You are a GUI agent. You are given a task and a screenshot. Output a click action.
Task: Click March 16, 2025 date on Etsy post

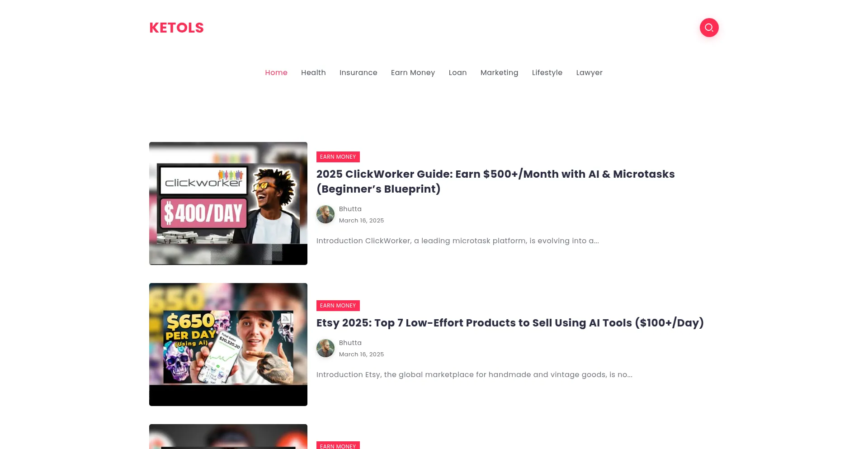361,354
